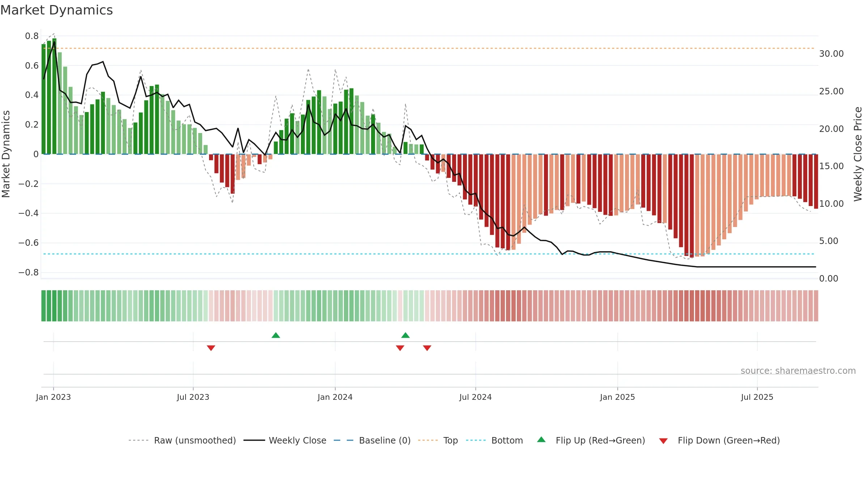Click the Market Dynamics chart title
Image resolution: width=868 pixels, height=488 pixels.
tap(57, 10)
